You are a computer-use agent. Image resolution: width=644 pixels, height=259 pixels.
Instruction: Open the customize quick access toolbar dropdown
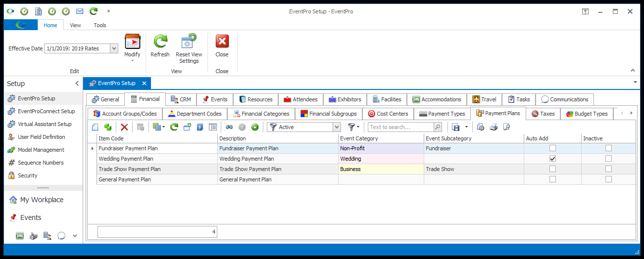tap(108, 11)
